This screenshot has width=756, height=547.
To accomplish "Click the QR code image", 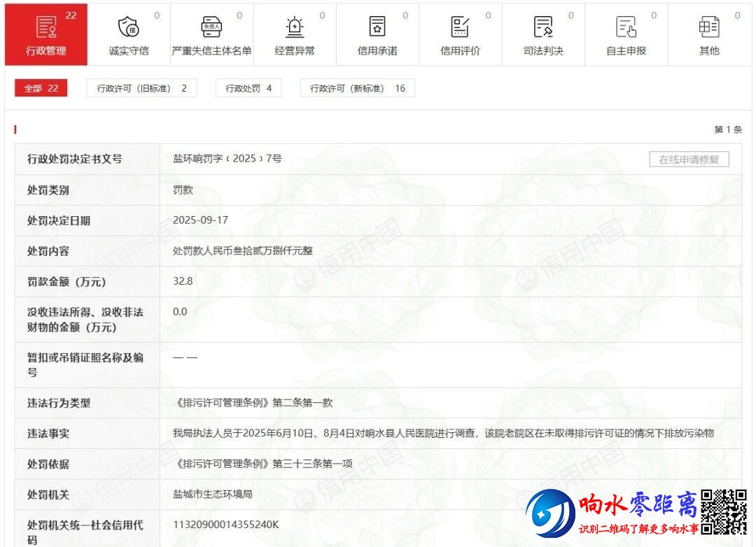I will 724,511.
